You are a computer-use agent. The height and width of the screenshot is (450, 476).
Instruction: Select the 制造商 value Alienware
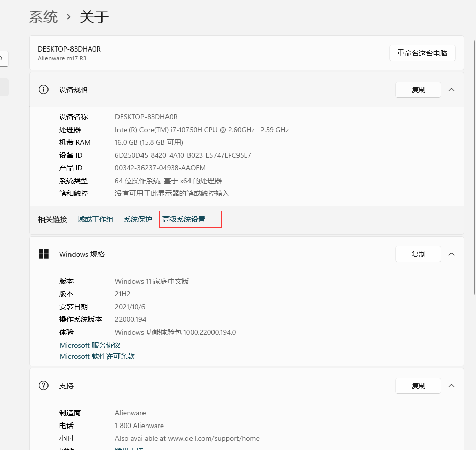click(130, 413)
